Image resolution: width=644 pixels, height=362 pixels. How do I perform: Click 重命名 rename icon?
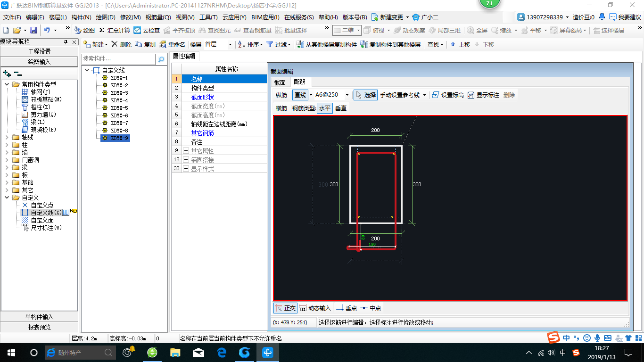(173, 44)
